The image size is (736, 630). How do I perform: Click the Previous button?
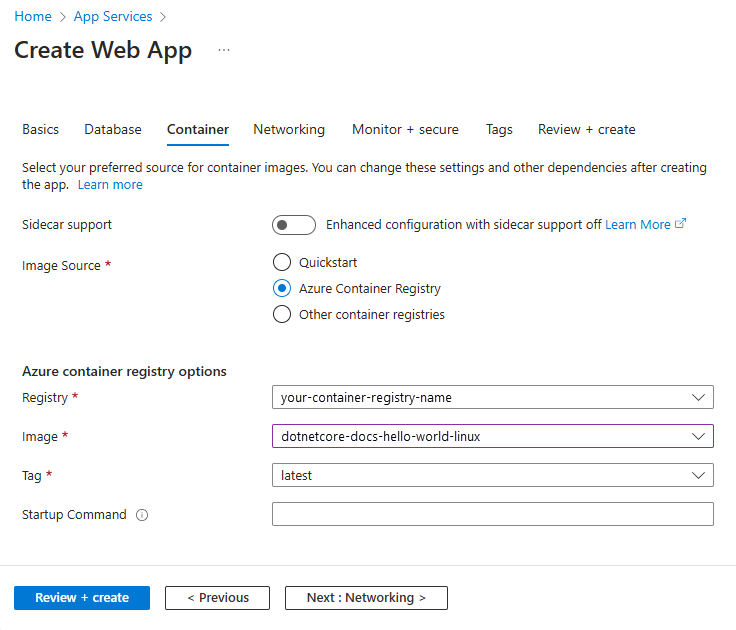[217, 597]
